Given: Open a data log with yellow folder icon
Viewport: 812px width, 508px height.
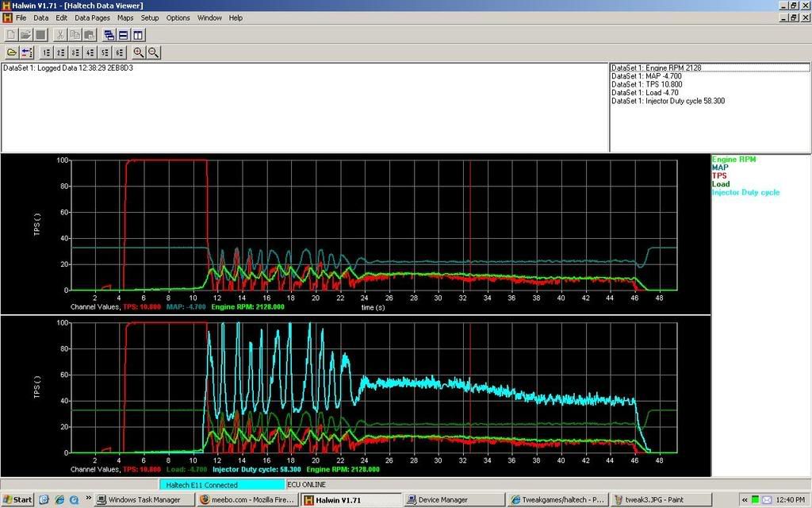Looking at the screenshot, I should 12,52.
